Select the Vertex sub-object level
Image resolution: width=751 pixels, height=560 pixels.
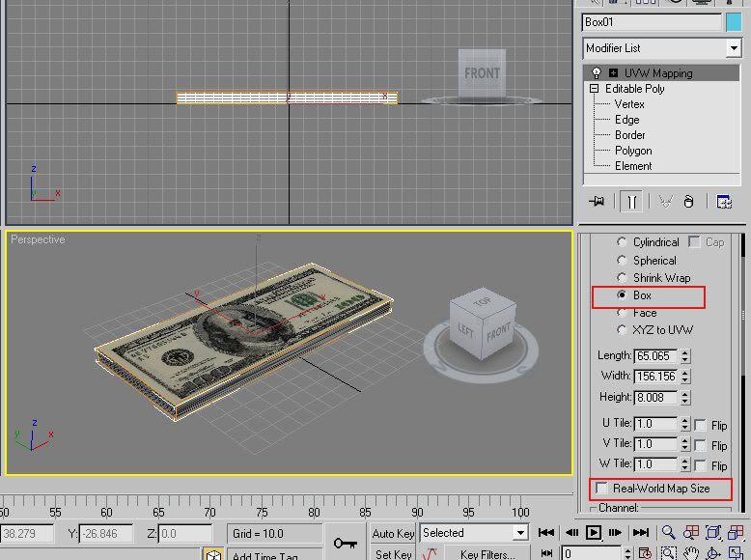click(x=629, y=104)
